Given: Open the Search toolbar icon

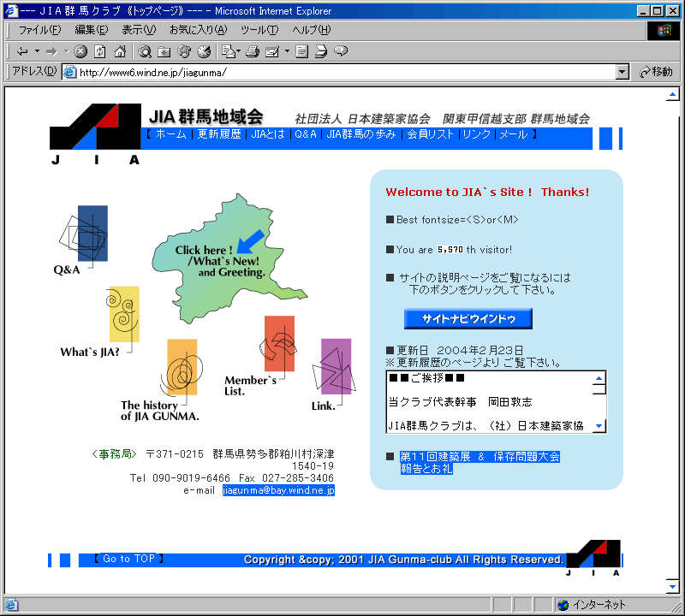Looking at the screenshot, I should (x=145, y=51).
